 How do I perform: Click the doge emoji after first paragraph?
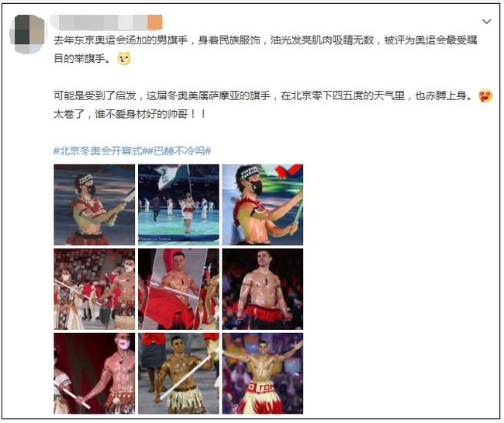click(x=124, y=59)
